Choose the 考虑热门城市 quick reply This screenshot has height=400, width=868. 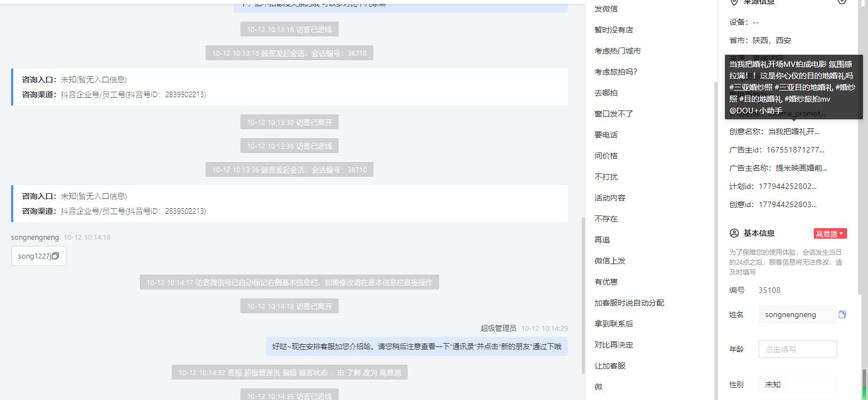(x=618, y=51)
